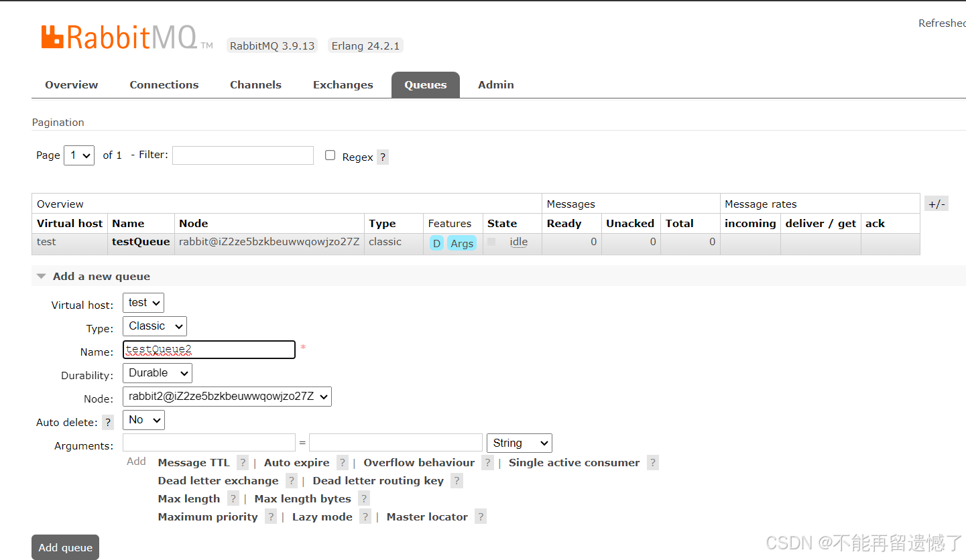Insert the Max length argument

pyautogui.click(x=189, y=498)
